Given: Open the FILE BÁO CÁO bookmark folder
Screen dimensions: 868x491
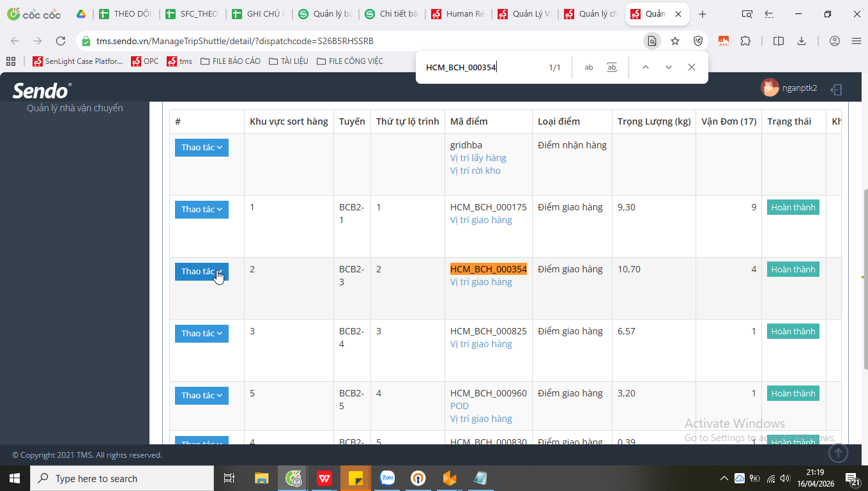Looking at the screenshot, I should (231, 61).
